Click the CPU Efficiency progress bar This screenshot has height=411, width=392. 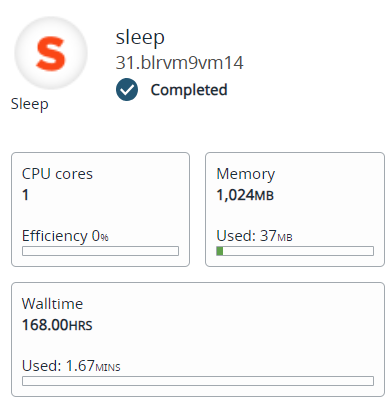click(x=100, y=251)
